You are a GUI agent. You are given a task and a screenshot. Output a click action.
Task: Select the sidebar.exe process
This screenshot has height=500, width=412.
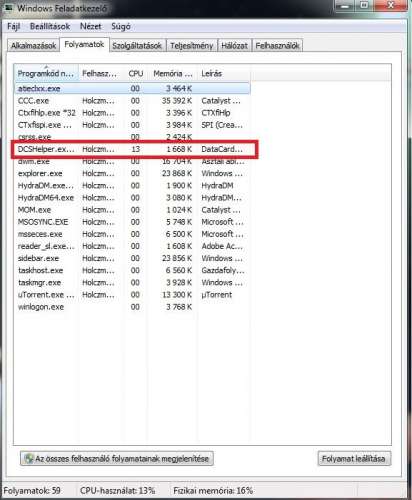point(132,258)
